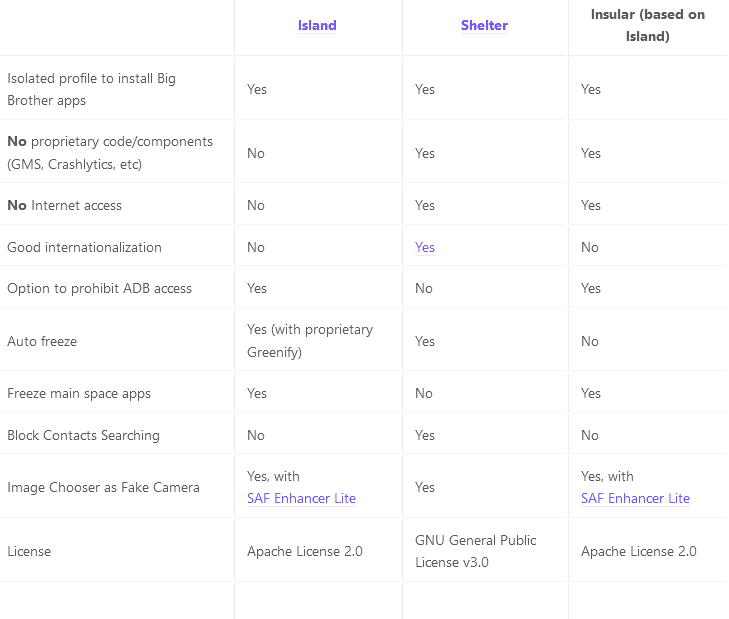Click the No Internet access row label
The width and height of the screenshot is (729, 619).
[x=64, y=205]
